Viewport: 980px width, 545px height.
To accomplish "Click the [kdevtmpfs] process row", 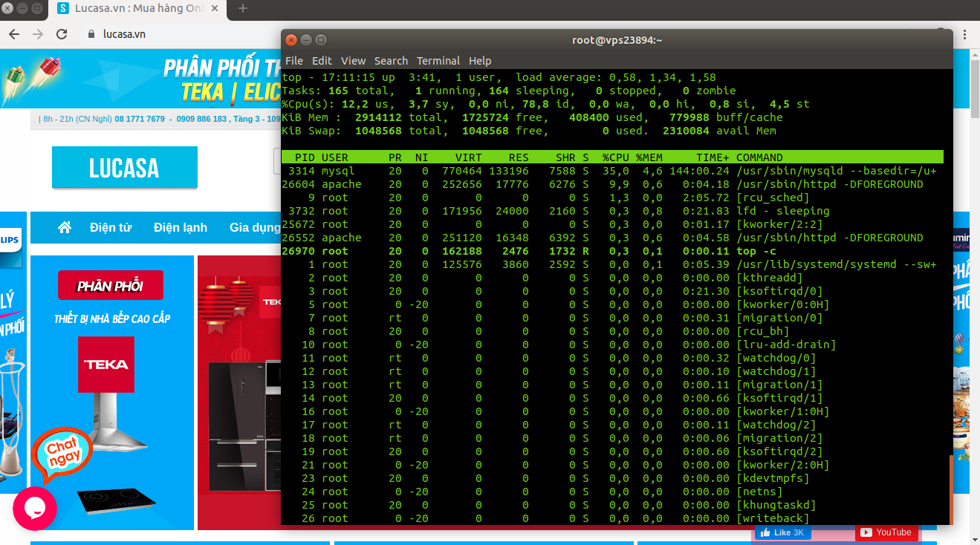I will click(612, 478).
